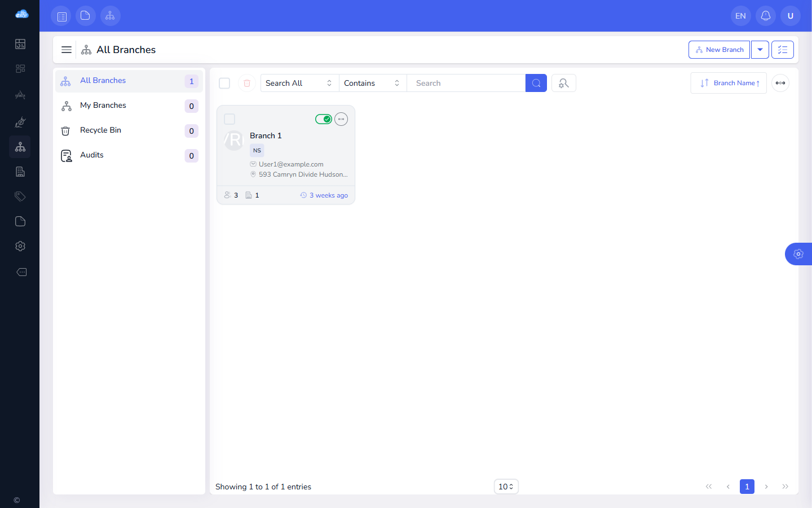This screenshot has height=508, width=812.
Task: Open the three-dot menu on the Branch 1 card
Action: coord(341,119)
